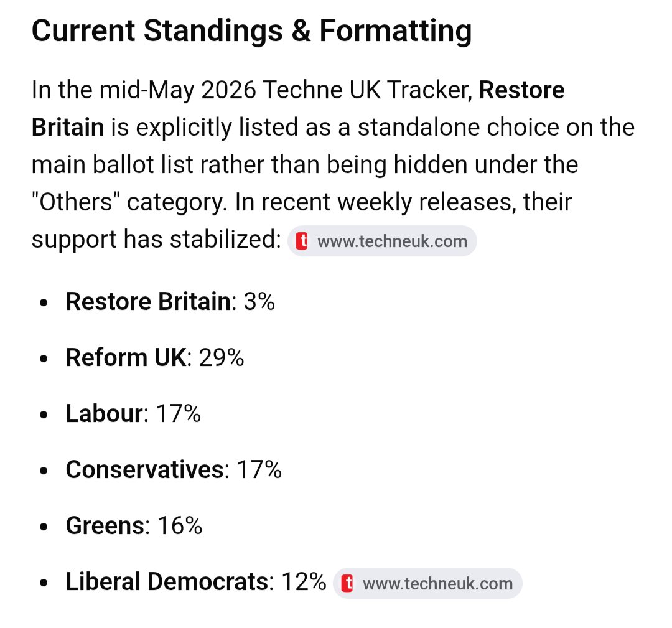This screenshot has height=628, width=672.
Task: Click the bullet point before Labour
Action: 44,415
